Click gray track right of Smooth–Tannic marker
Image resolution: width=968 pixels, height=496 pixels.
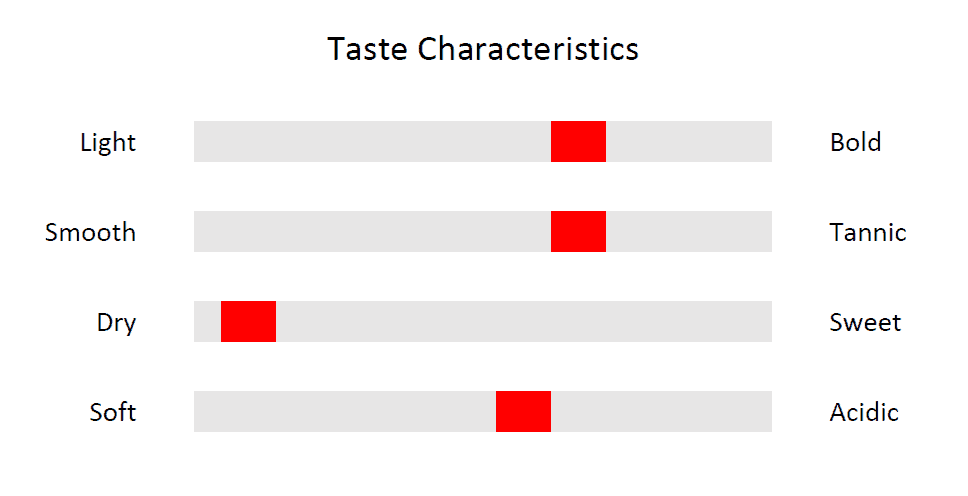click(x=689, y=232)
